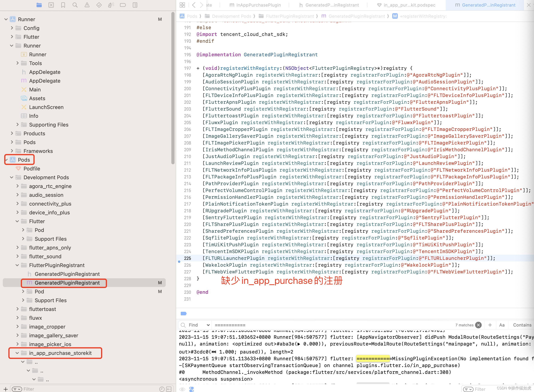The width and height of the screenshot is (534, 392).
Task: Expand the fluwx folder
Action: [17, 318]
